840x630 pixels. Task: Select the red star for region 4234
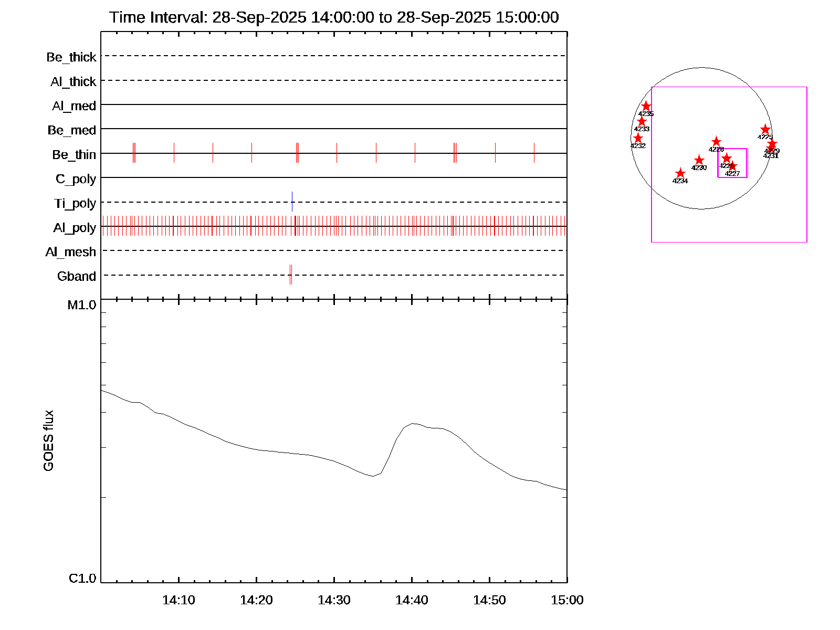[x=680, y=173]
